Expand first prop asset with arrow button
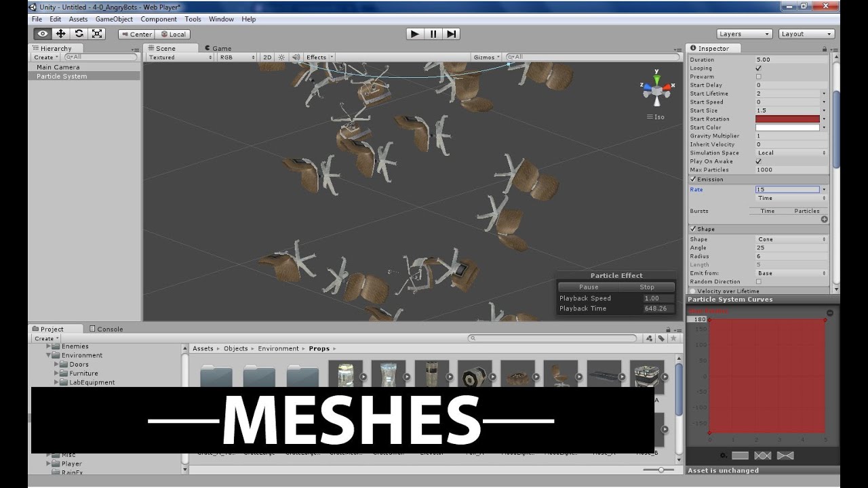 (x=363, y=377)
